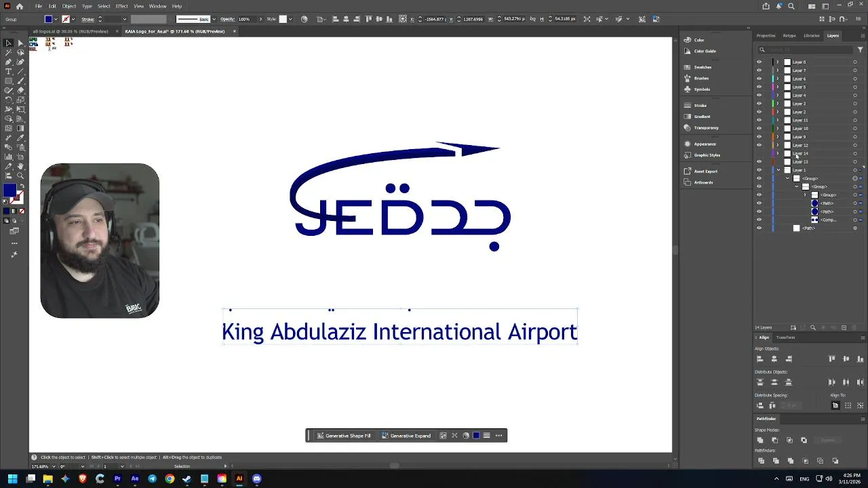The image size is (868, 488).
Task: Open the Effect menu
Action: pyautogui.click(x=121, y=6)
